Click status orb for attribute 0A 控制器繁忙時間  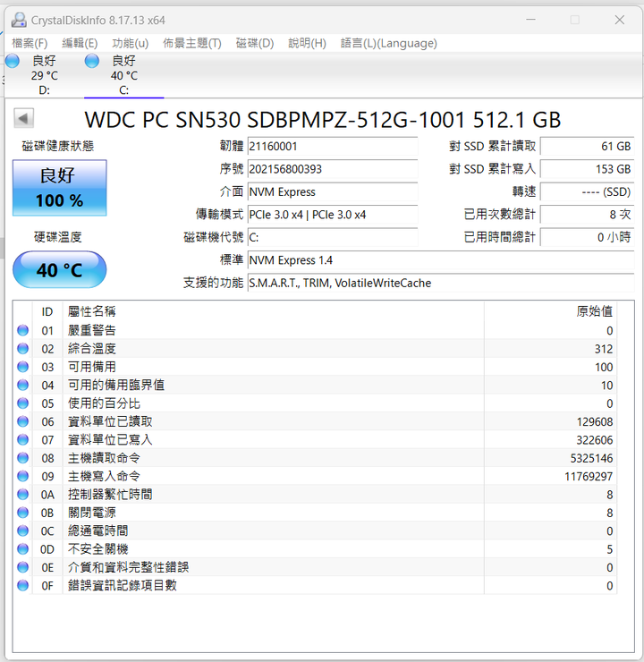pos(22,494)
